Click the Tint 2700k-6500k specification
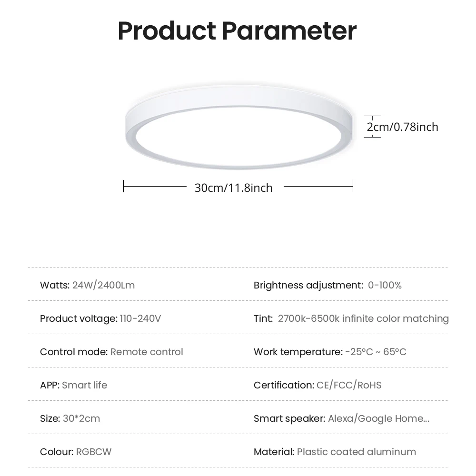476x476 pixels. [351, 318]
